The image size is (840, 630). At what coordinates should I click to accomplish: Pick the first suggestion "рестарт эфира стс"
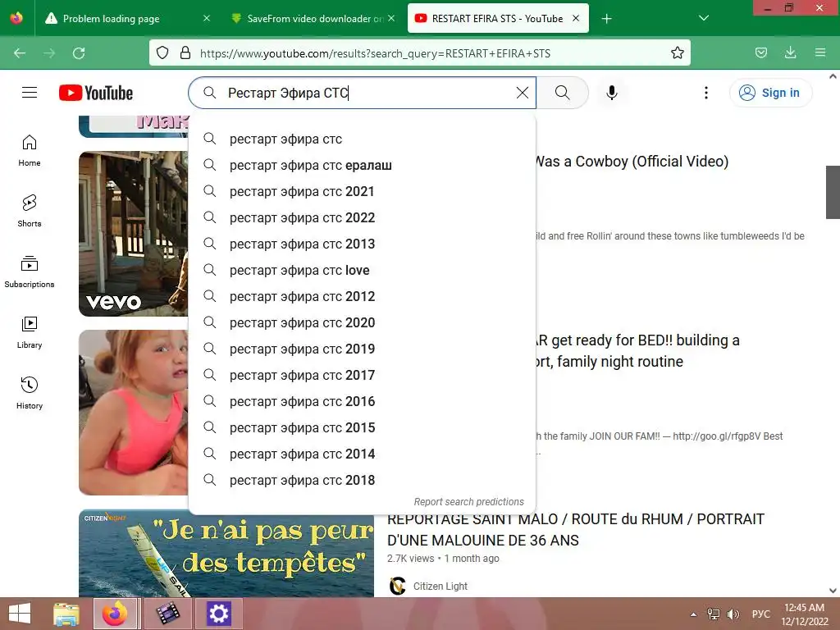[x=362, y=139]
